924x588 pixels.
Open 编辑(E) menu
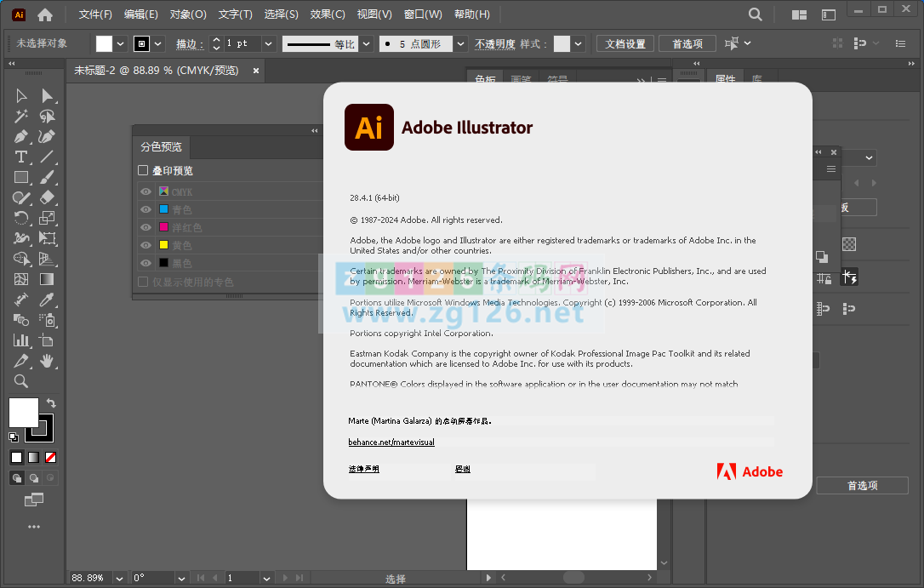tap(141, 14)
